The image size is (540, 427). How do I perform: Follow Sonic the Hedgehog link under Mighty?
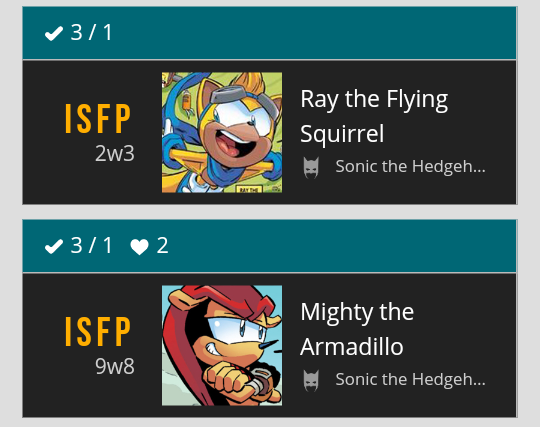click(411, 379)
